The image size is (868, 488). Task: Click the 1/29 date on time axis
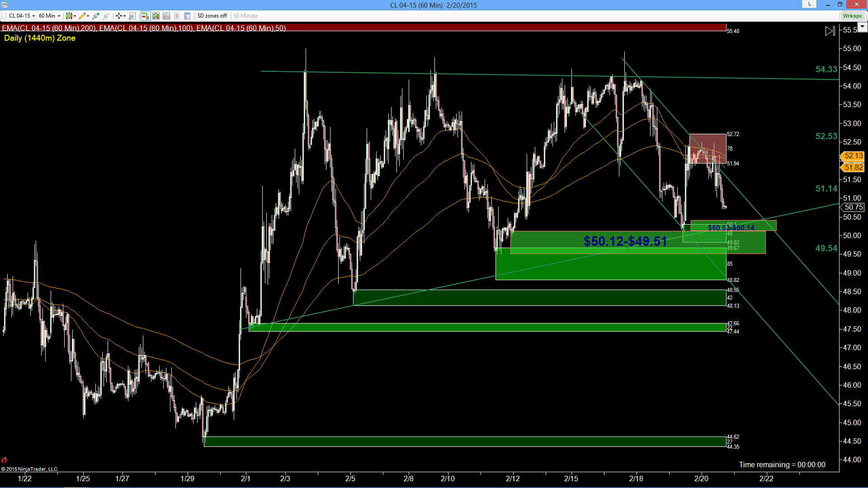[187, 479]
